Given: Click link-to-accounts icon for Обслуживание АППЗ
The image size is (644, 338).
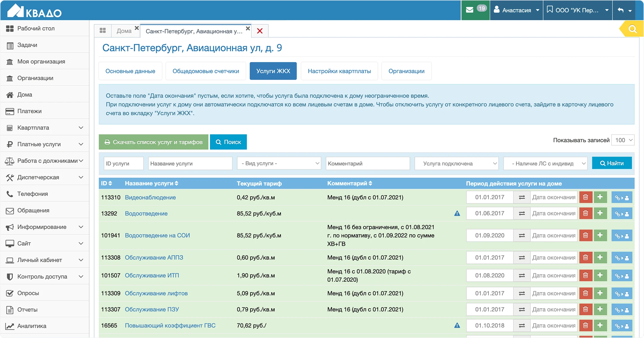Looking at the screenshot, I should coord(622,258).
